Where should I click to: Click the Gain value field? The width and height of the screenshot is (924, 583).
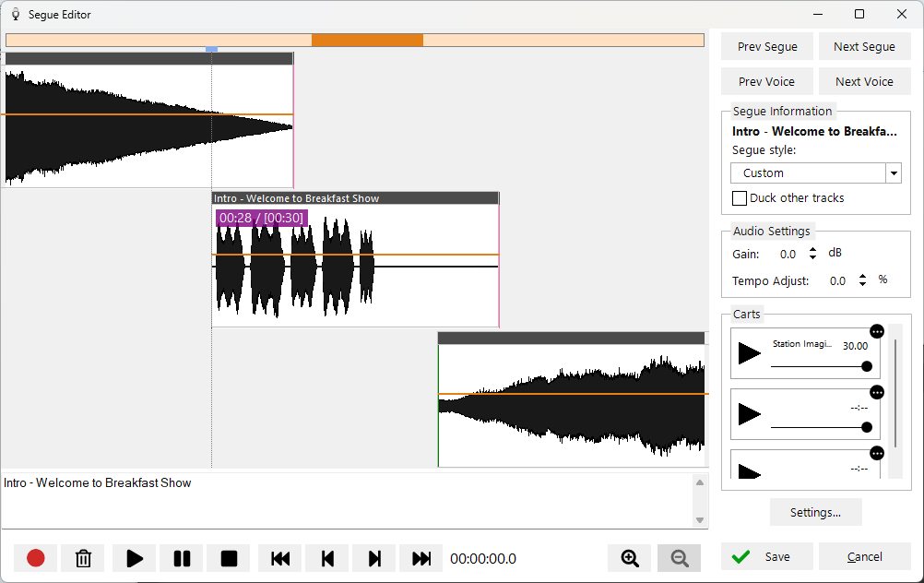coord(788,254)
